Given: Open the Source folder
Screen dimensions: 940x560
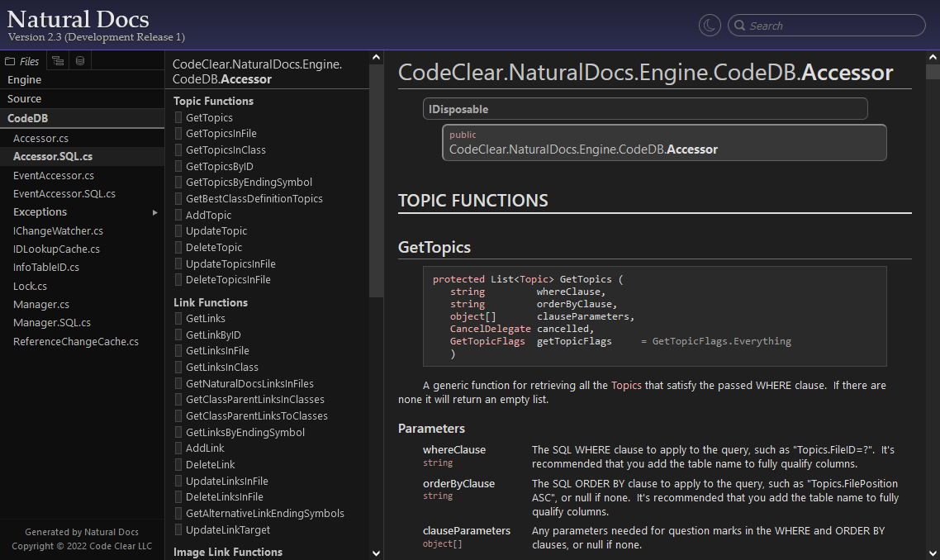Looking at the screenshot, I should 82,99.
